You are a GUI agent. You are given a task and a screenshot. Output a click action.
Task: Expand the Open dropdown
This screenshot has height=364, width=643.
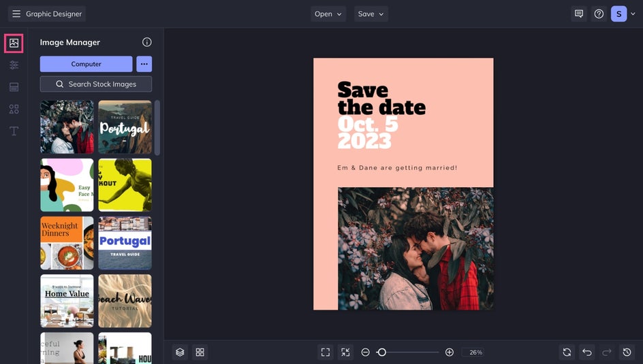coord(328,14)
